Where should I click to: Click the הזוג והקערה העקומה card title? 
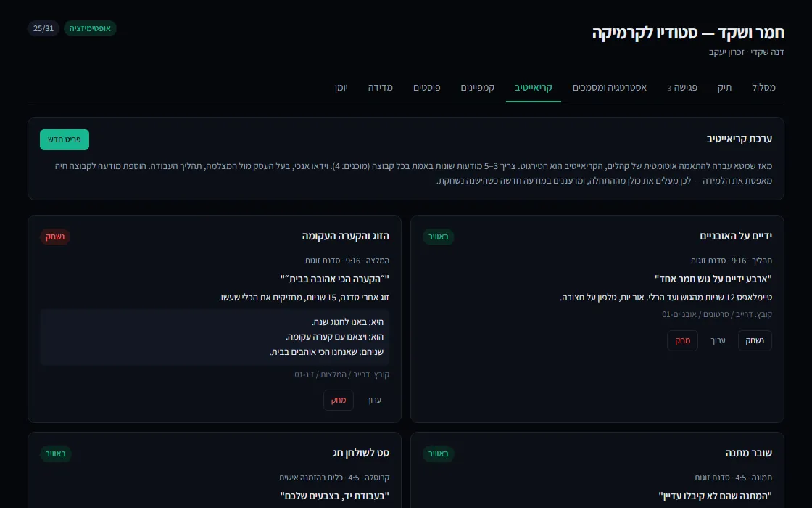[x=345, y=236]
